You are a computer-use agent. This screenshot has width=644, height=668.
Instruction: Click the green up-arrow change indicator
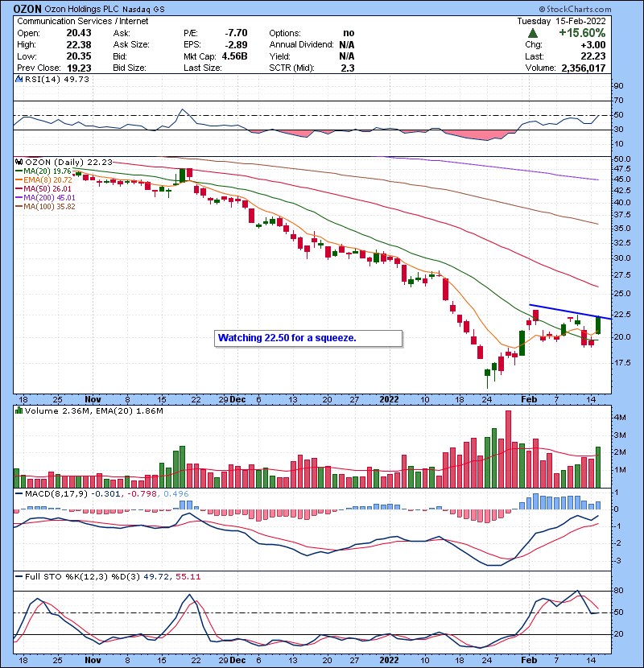click(x=533, y=33)
